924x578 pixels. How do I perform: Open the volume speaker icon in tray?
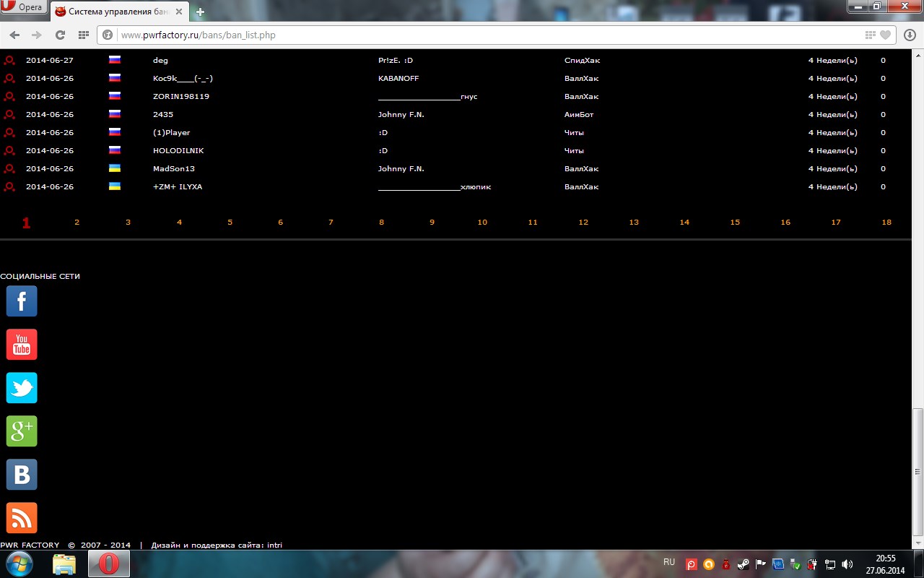point(847,564)
